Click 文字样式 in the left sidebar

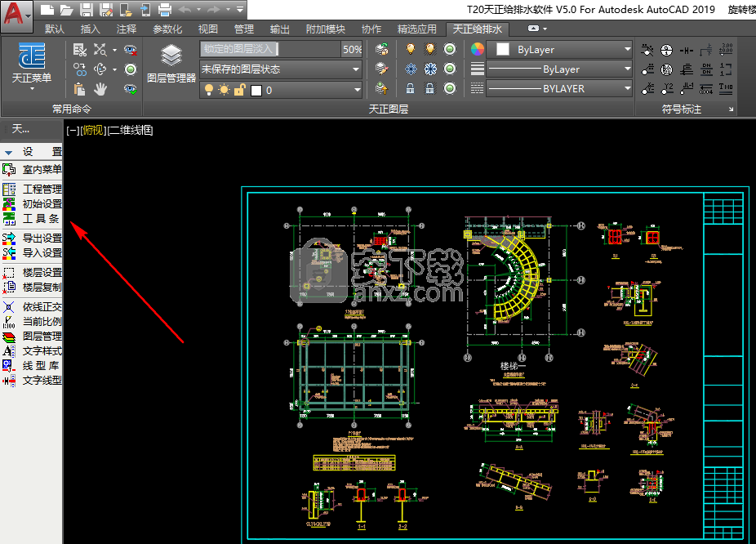click(x=41, y=350)
